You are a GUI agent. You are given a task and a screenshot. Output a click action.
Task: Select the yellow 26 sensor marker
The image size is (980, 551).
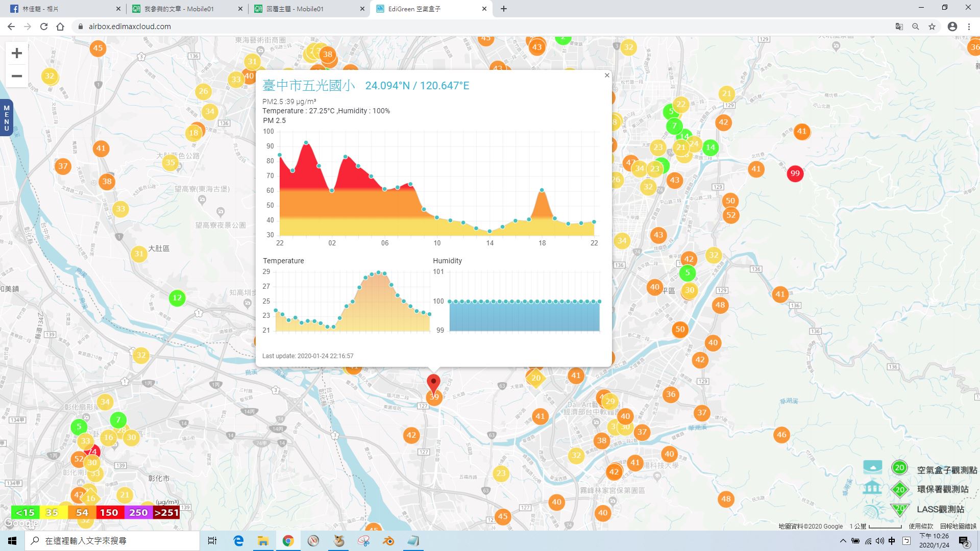point(203,91)
